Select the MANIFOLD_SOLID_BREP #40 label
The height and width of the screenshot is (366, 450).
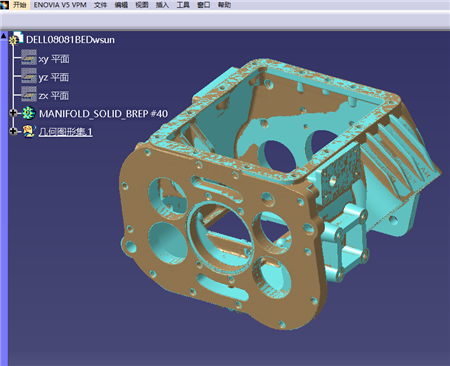[103, 114]
